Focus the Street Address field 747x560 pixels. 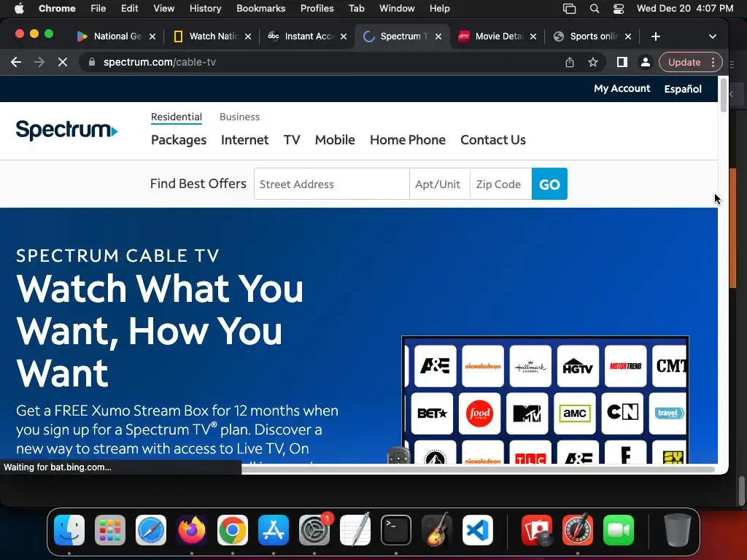click(332, 184)
